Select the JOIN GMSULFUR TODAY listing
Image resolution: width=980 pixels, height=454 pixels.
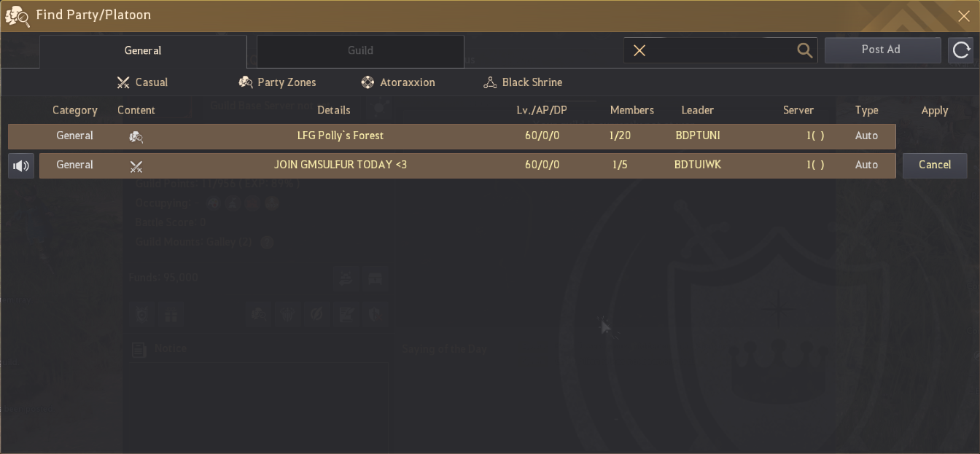pos(340,165)
